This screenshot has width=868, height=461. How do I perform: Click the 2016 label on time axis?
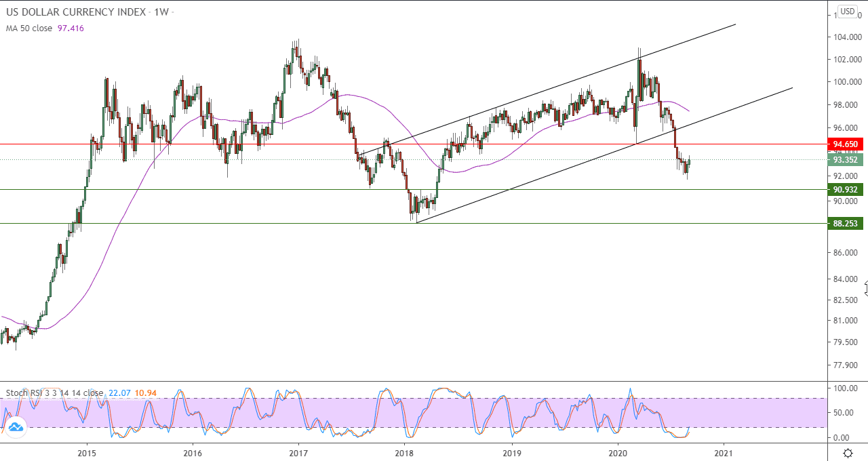pos(193,453)
